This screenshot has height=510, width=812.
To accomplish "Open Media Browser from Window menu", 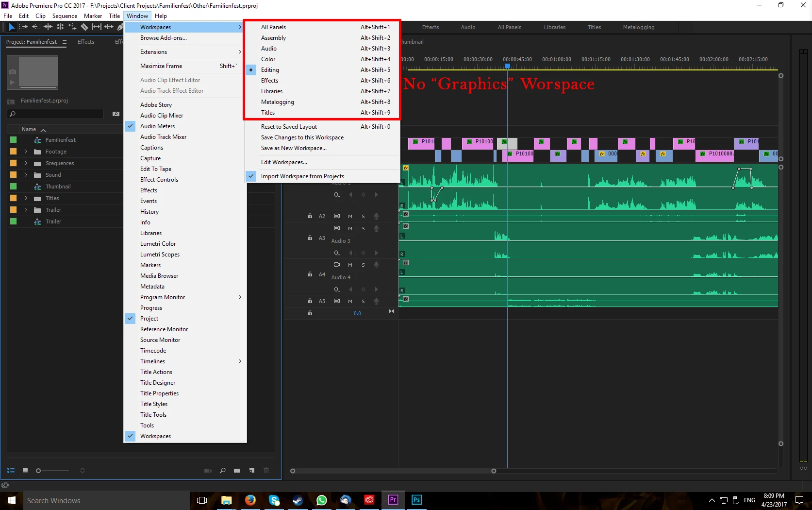I will coord(185,276).
